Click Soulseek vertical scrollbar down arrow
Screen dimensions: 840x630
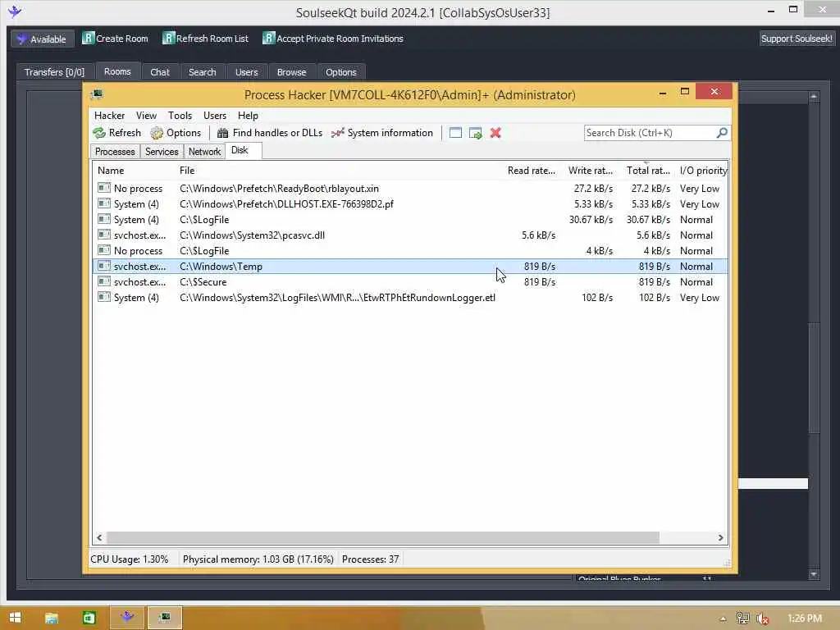coord(814,573)
